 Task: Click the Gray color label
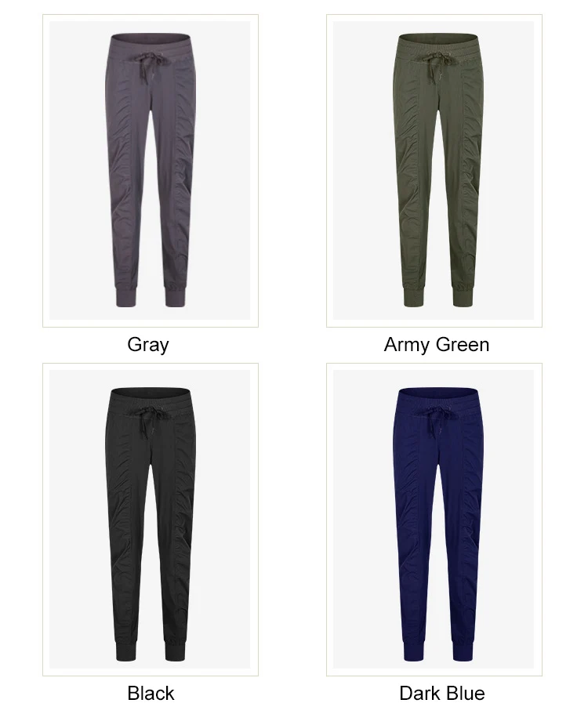click(148, 345)
